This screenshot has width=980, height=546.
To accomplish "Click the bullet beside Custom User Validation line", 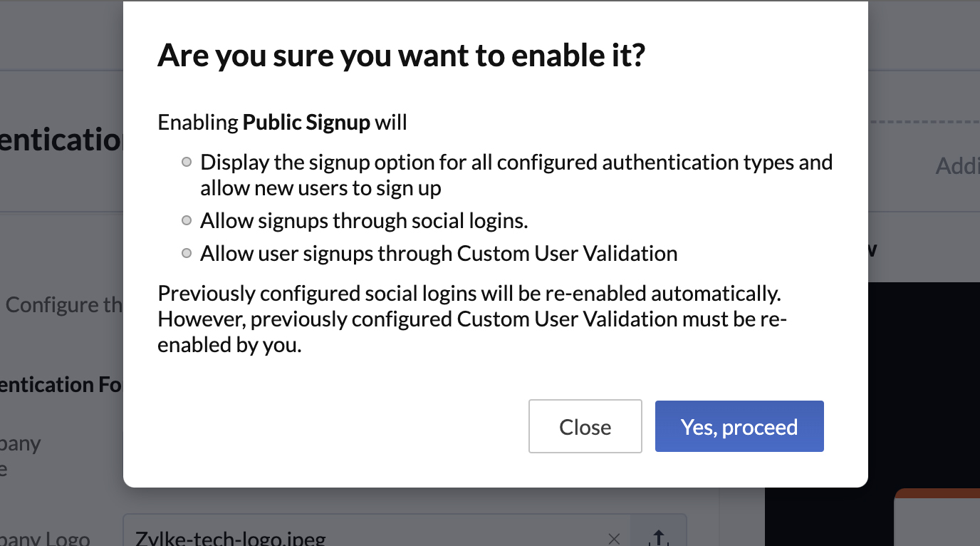I will (x=186, y=253).
